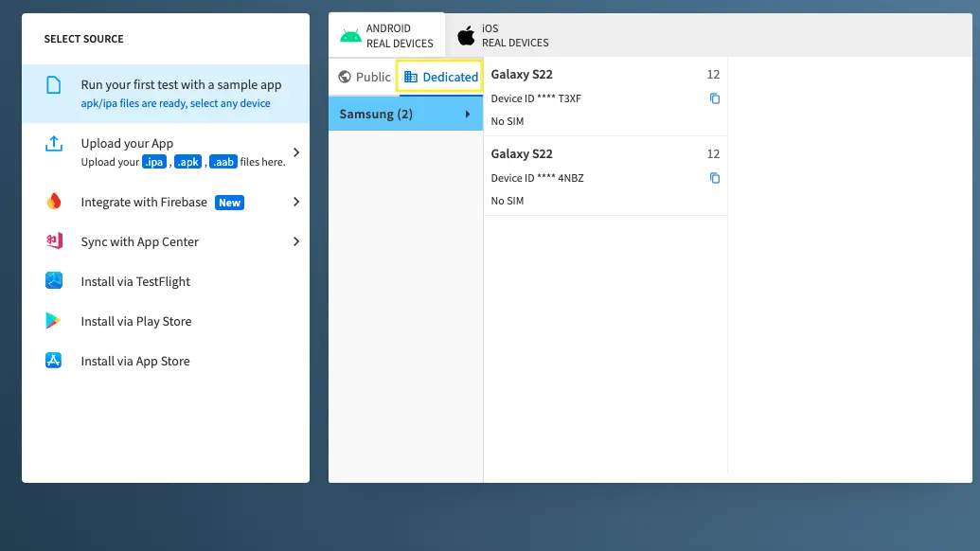The width and height of the screenshot is (980, 551).
Task: Click the SELECT SOURCE heading
Action: pyautogui.click(x=83, y=39)
